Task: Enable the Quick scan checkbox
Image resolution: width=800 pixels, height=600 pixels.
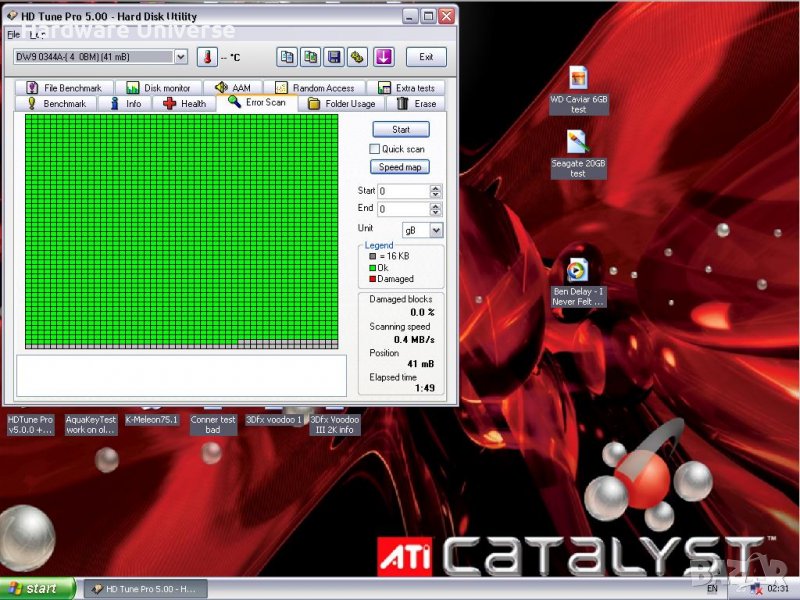Action: [375, 149]
